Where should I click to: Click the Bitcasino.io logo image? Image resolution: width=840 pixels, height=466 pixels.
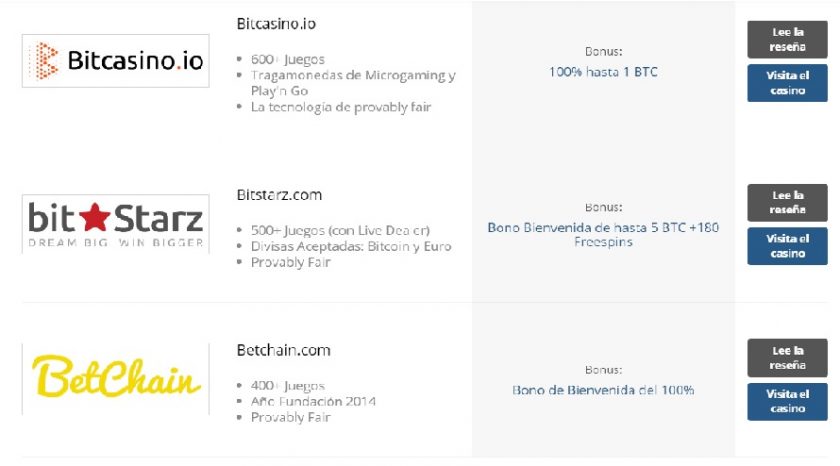(x=115, y=61)
